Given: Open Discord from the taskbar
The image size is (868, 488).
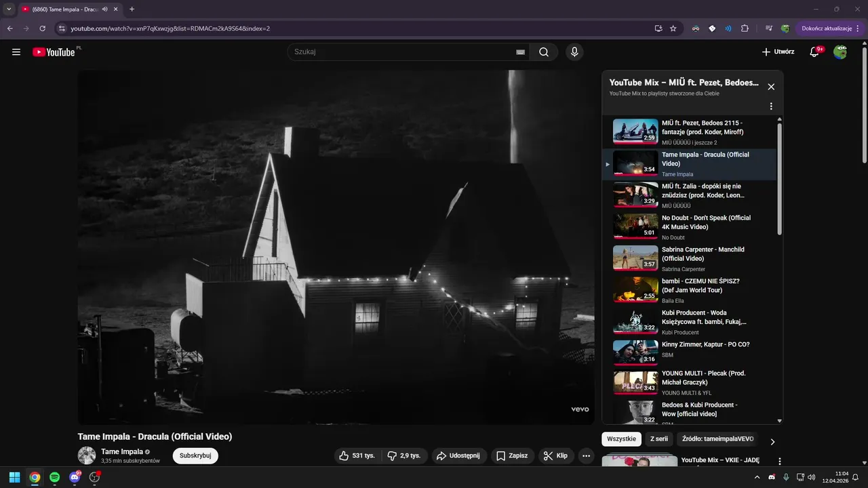Looking at the screenshot, I should click(x=75, y=477).
